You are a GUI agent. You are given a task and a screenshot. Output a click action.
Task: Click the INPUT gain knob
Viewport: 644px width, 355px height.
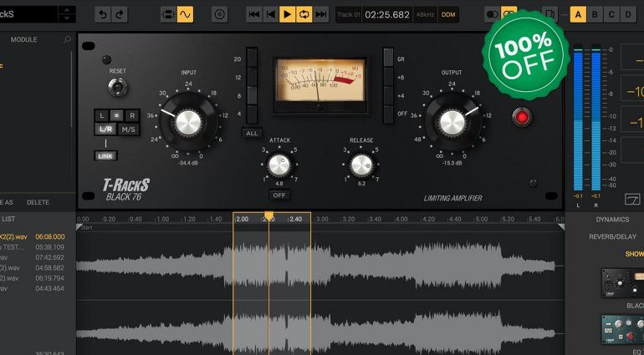188,123
